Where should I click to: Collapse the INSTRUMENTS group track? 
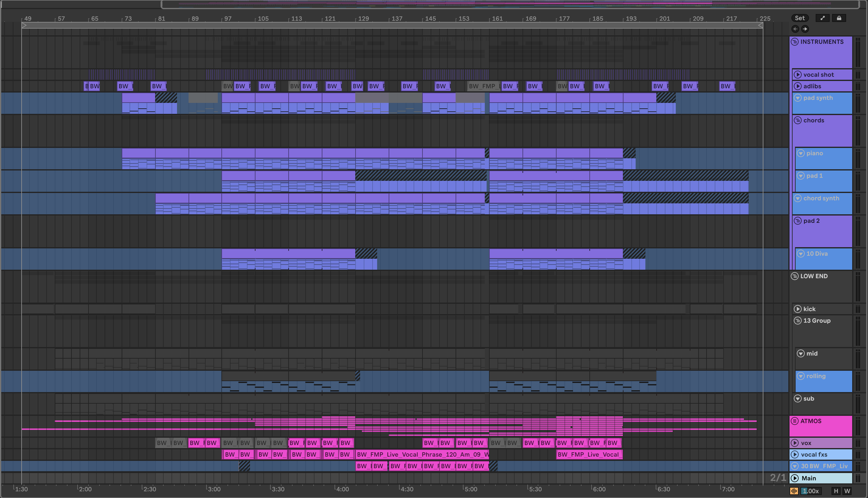click(x=795, y=42)
